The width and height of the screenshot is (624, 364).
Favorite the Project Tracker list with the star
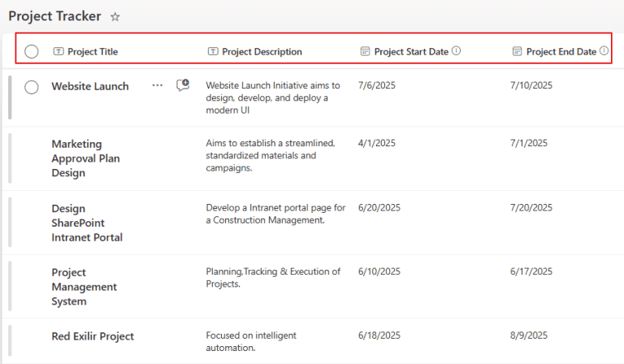point(115,16)
